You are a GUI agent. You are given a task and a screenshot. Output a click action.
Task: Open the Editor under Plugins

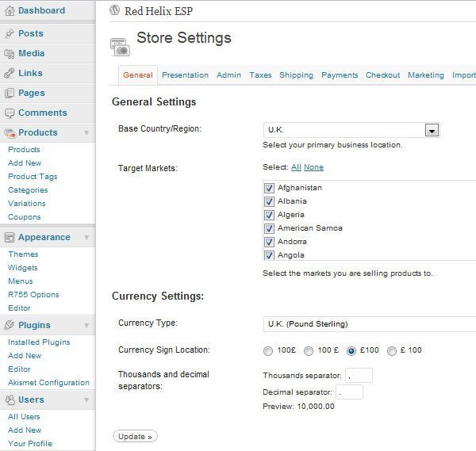19,369
